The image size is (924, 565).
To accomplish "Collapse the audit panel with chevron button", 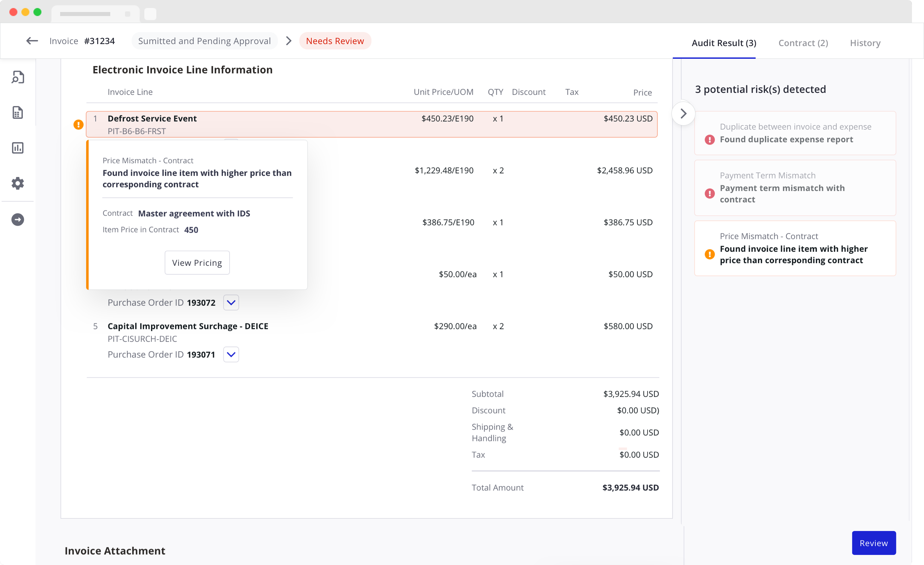I will coord(683,113).
